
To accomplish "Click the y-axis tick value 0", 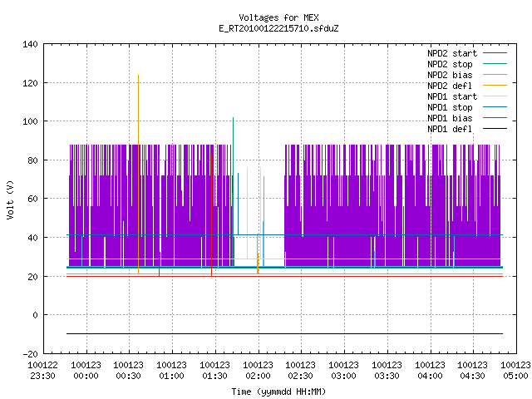I will (x=35, y=315).
